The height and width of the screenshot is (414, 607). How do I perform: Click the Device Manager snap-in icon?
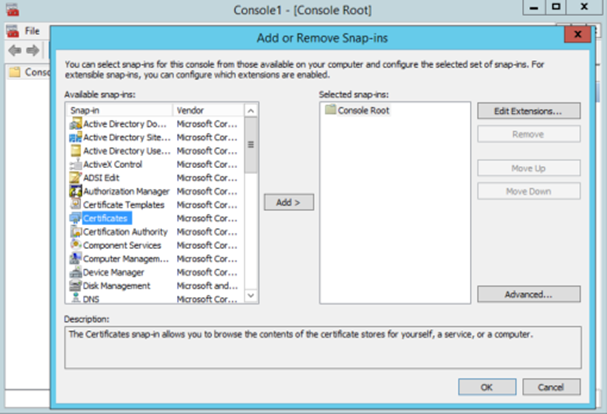tap(75, 272)
